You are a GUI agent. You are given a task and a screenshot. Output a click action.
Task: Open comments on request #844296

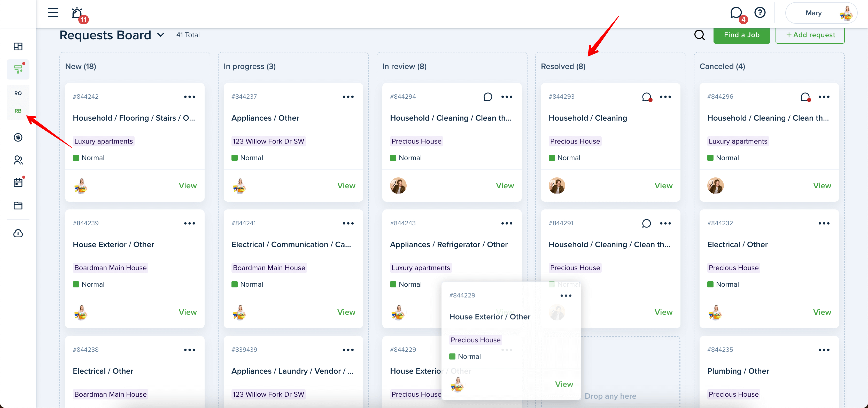(x=805, y=97)
